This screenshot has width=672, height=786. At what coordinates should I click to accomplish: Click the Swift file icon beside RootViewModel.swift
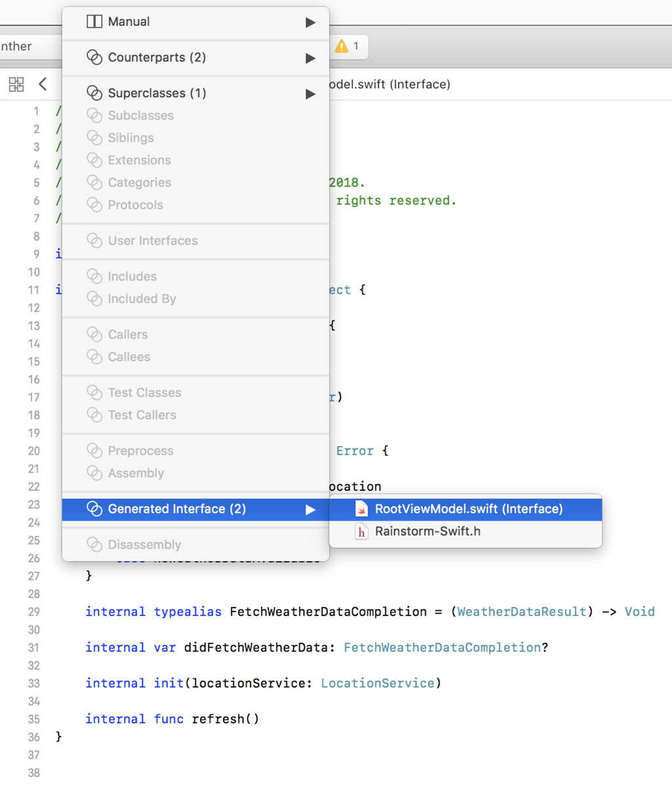point(361,508)
